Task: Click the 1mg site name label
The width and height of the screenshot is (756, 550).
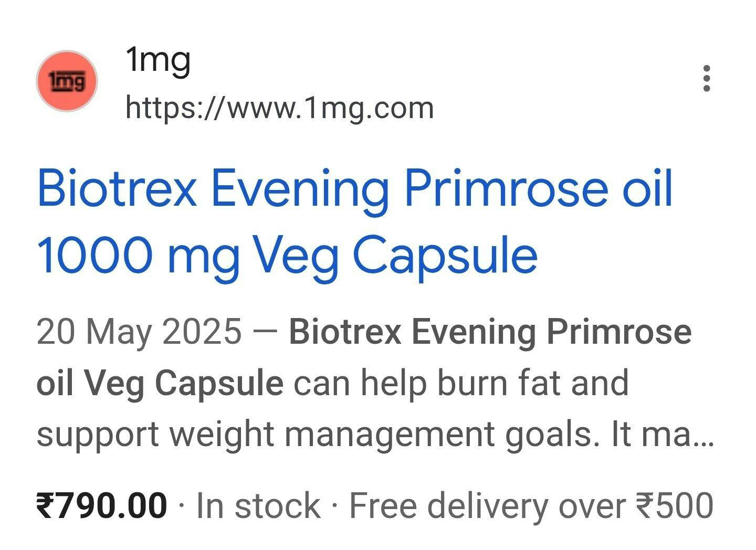Action: (158, 60)
